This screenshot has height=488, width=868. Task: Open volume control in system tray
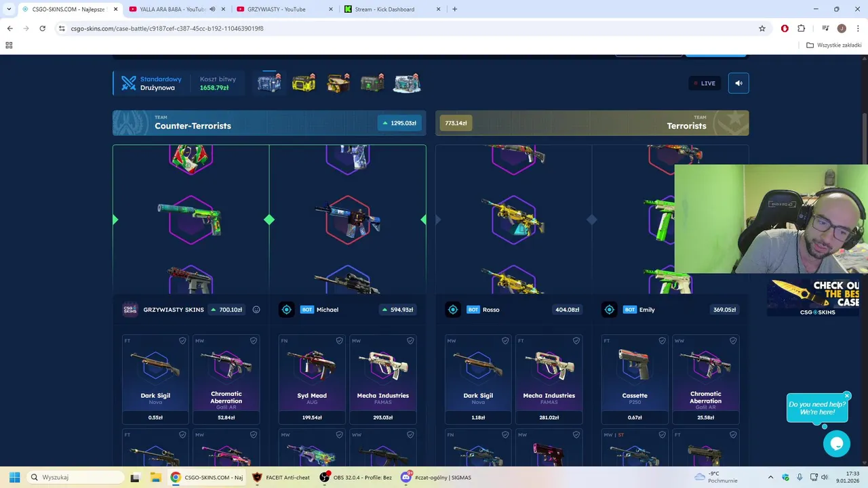pos(825,477)
